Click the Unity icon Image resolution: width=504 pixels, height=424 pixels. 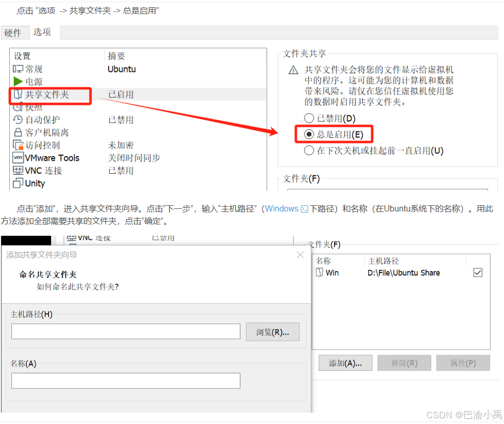[x=18, y=183]
